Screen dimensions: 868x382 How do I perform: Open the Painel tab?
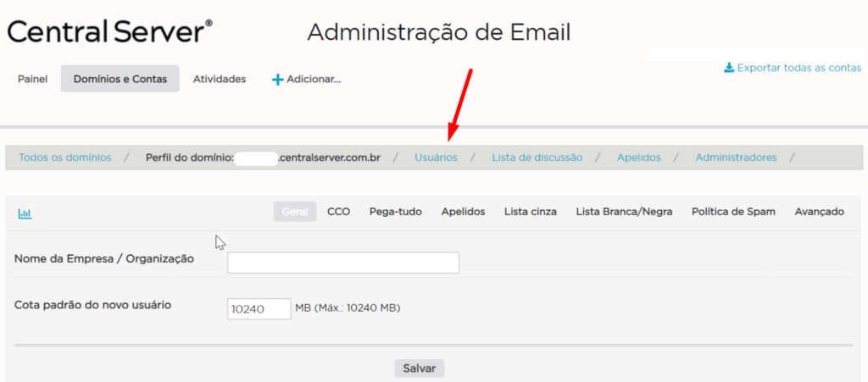(33, 79)
